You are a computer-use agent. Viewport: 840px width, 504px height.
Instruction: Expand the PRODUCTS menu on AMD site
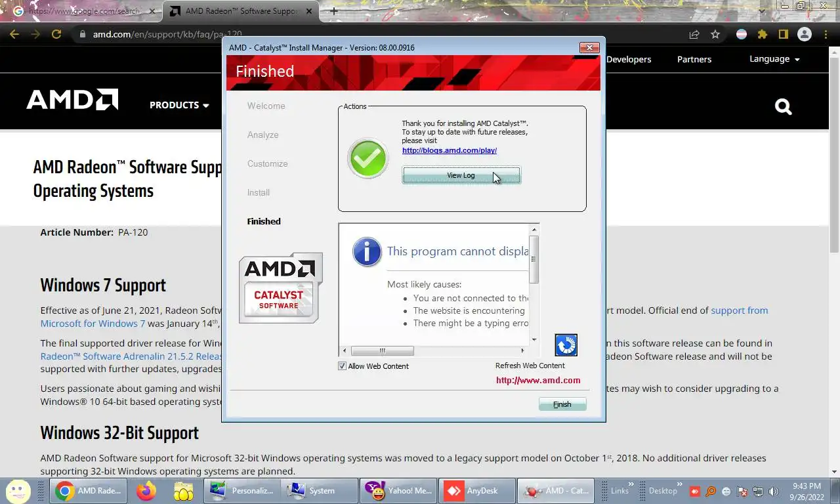[179, 105]
